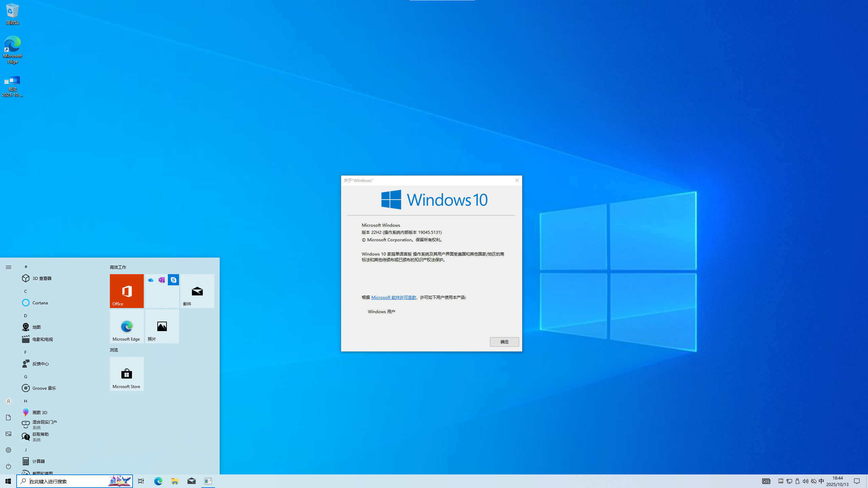Open the Microsoft Store tile

pos(127,374)
